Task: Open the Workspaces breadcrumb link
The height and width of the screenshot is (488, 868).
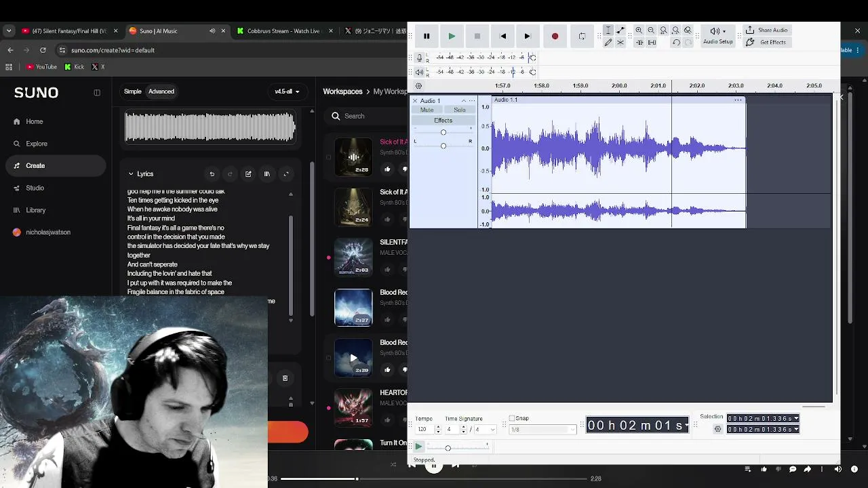Action: click(x=342, y=91)
